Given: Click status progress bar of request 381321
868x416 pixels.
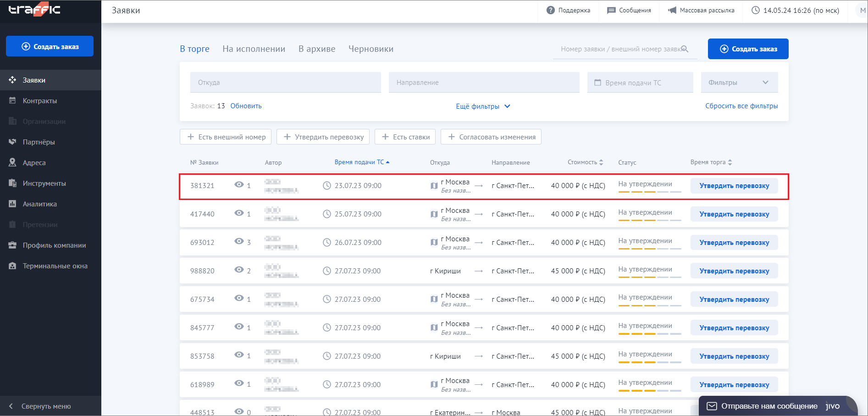Looking at the screenshot, I should 650,192.
